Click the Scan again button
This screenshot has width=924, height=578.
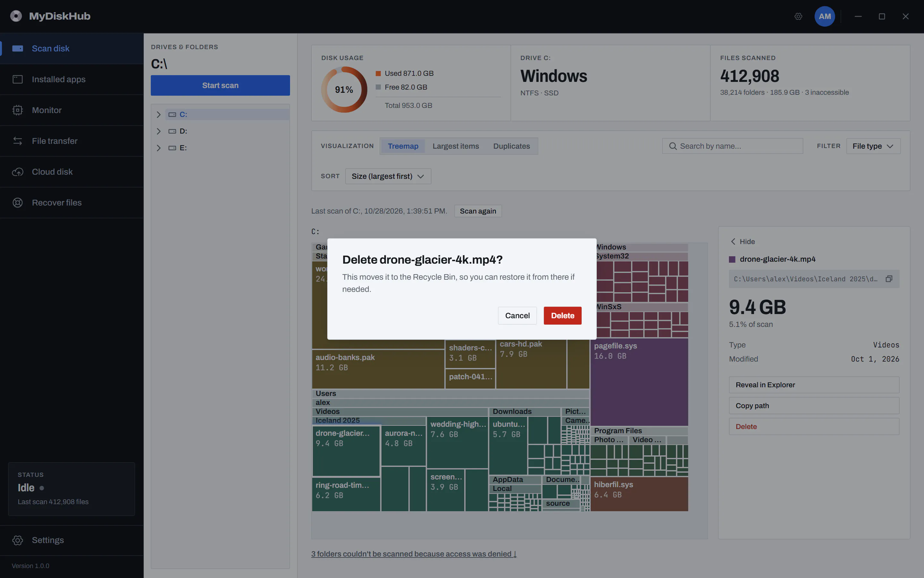click(x=478, y=211)
